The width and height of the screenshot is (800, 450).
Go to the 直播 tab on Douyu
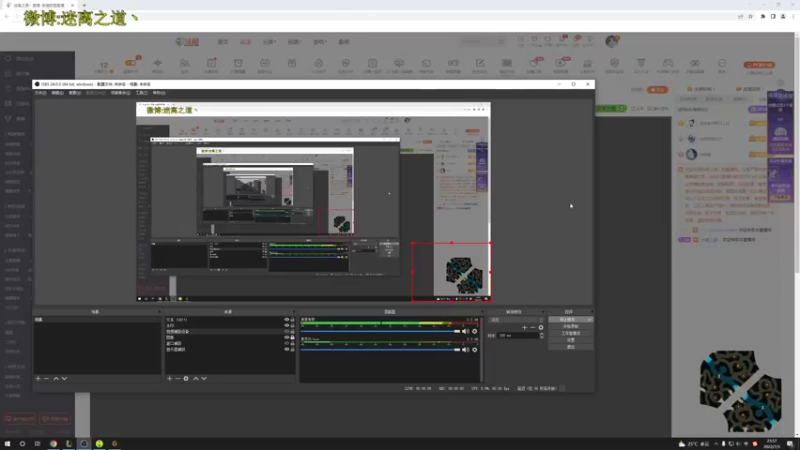pos(245,42)
